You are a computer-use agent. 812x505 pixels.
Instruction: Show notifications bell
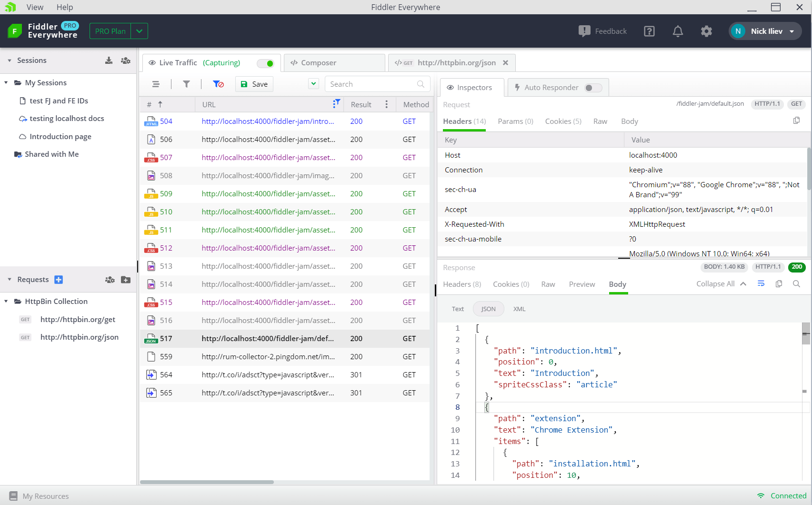pyautogui.click(x=678, y=31)
